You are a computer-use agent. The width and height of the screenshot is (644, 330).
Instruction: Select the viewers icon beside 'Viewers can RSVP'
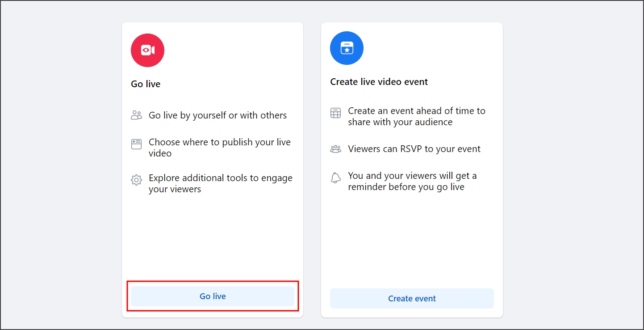point(335,148)
